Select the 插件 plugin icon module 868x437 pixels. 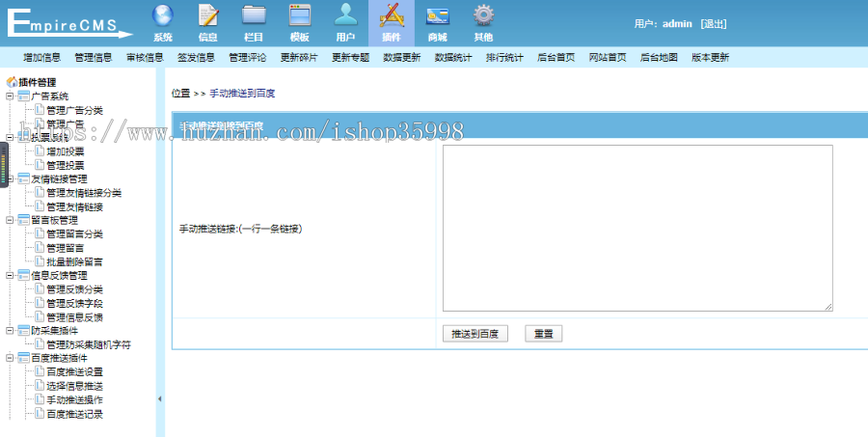pos(392,23)
